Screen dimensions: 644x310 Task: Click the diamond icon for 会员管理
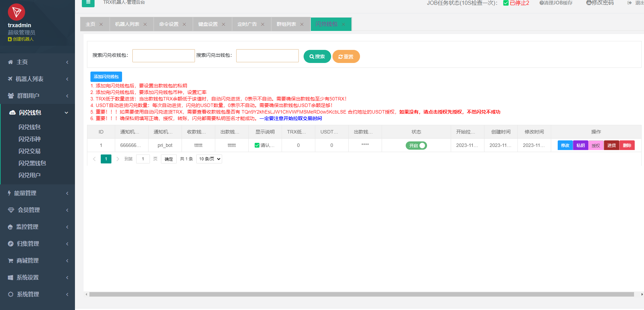point(11,210)
